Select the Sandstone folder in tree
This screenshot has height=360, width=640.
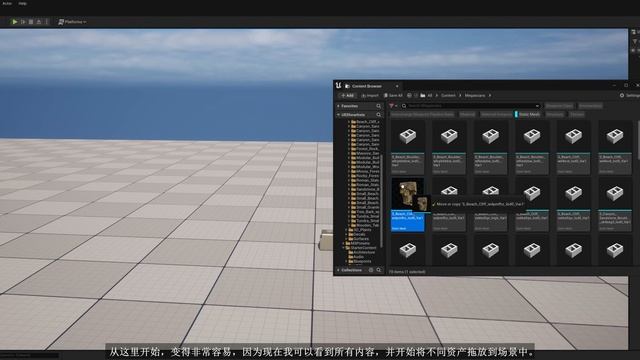coord(365,189)
